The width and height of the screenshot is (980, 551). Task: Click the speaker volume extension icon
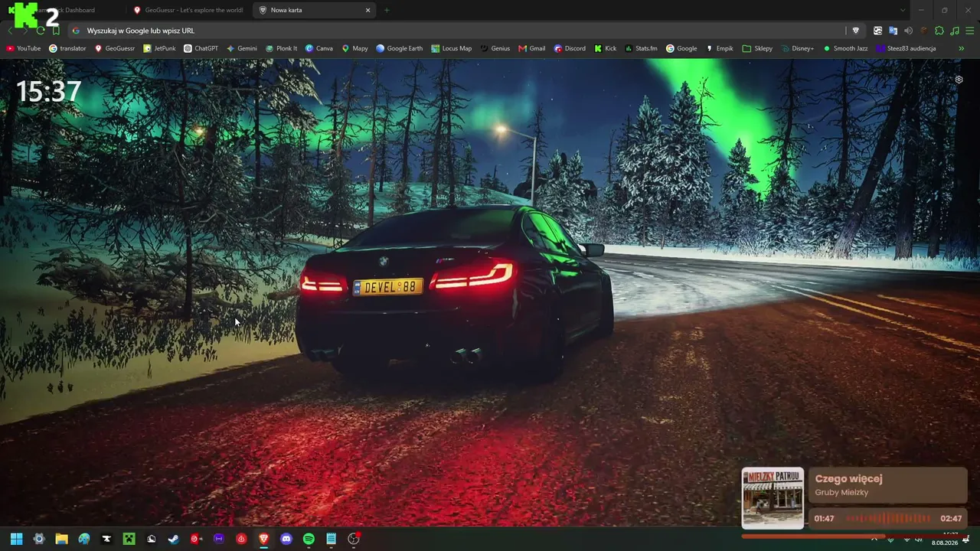click(x=908, y=31)
